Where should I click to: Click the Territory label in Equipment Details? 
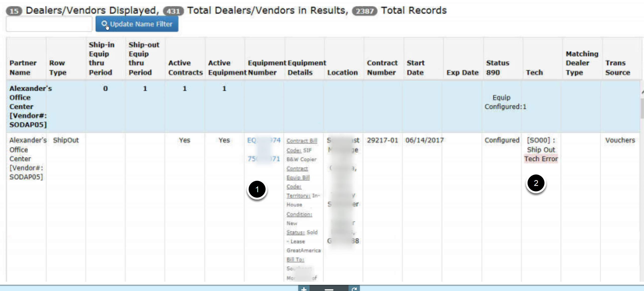(x=298, y=196)
